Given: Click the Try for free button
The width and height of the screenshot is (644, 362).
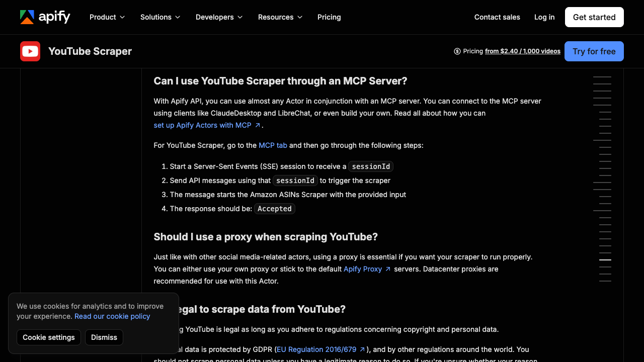Looking at the screenshot, I should tap(594, 51).
